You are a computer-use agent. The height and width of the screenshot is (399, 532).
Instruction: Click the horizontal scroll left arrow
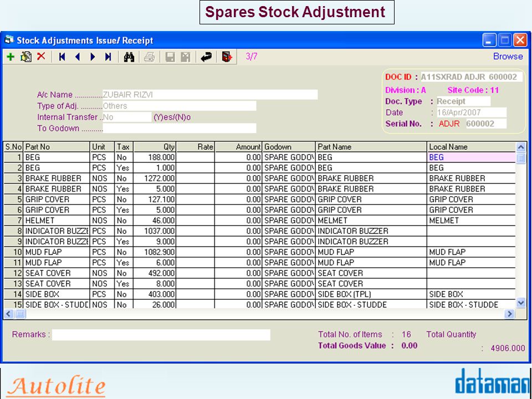(x=9, y=314)
